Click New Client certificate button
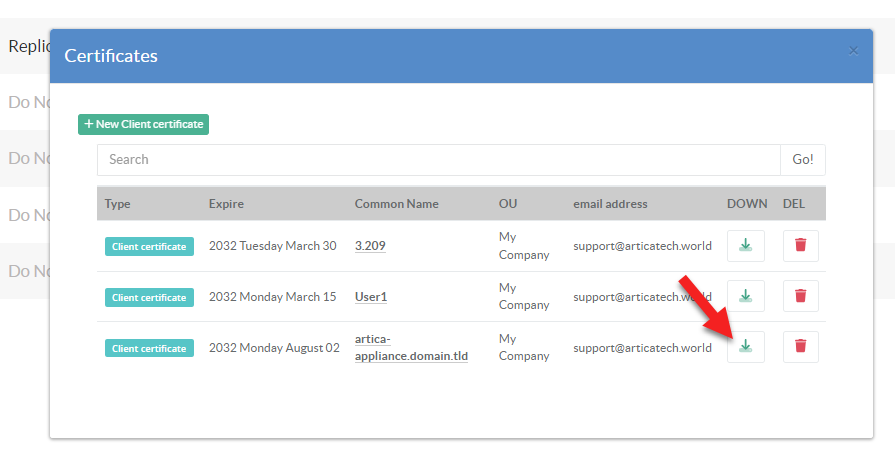 tap(143, 124)
